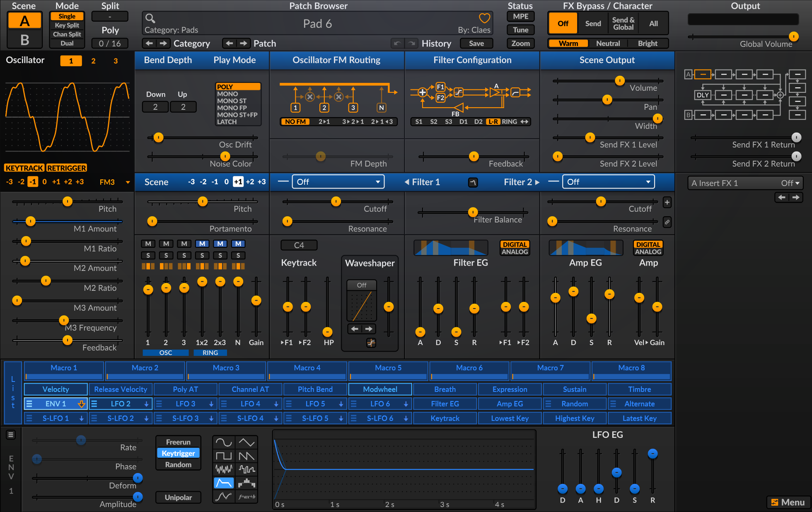This screenshot has height=512, width=812.
Task: Go to previous patch arrow
Action: click(230, 43)
